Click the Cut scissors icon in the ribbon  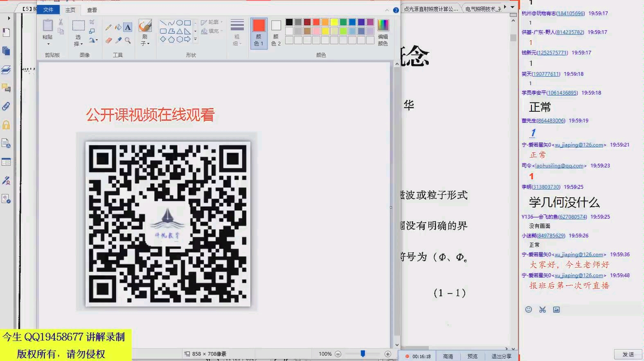pyautogui.click(x=61, y=22)
